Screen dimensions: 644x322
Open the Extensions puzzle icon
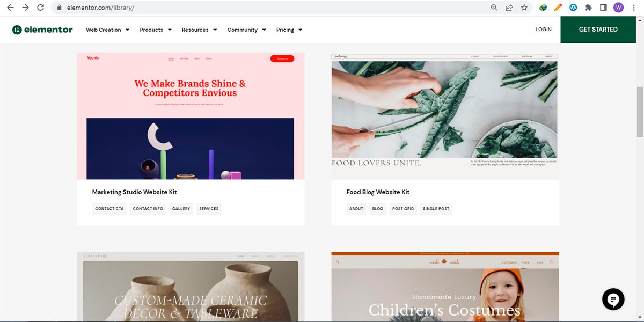pos(588,8)
